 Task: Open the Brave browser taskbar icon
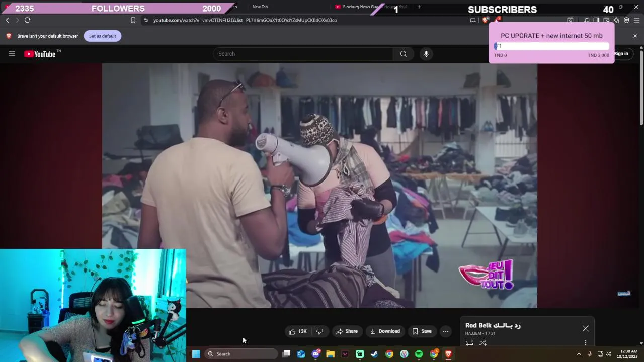448,354
